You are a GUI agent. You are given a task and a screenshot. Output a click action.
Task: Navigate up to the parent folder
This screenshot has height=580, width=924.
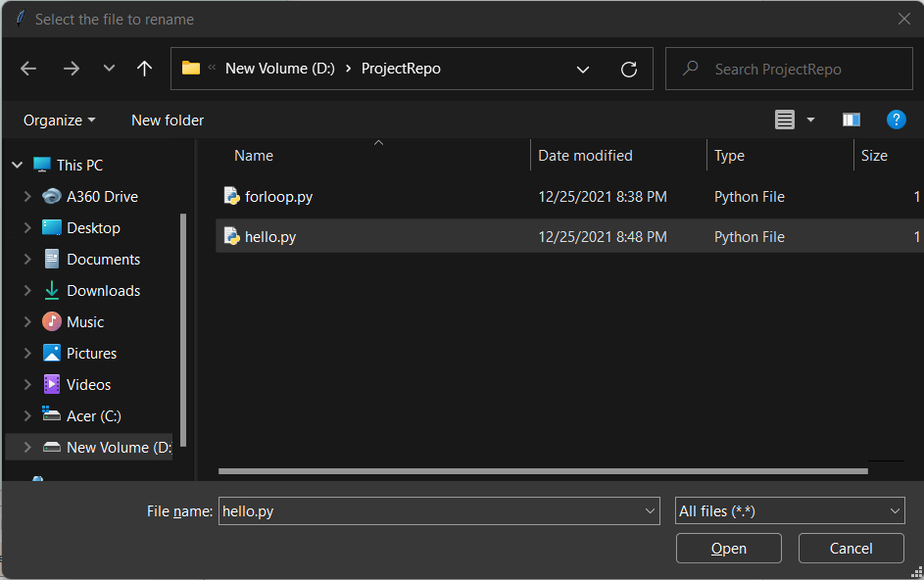[x=143, y=68]
